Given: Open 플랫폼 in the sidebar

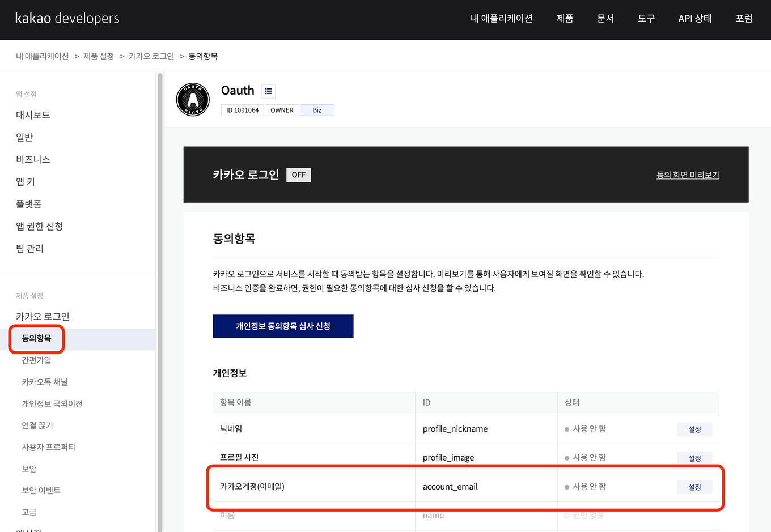Looking at the screenshot, I should (x=29, y=204).
